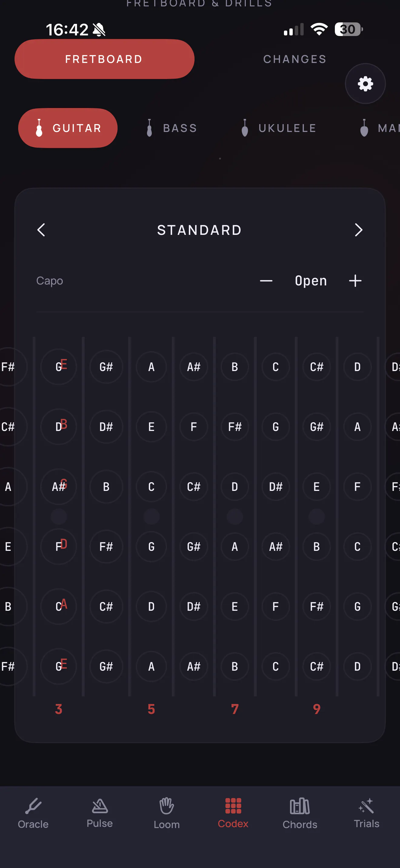
Task: Select the Guitar instrument pill
Action: pos(68,128)
